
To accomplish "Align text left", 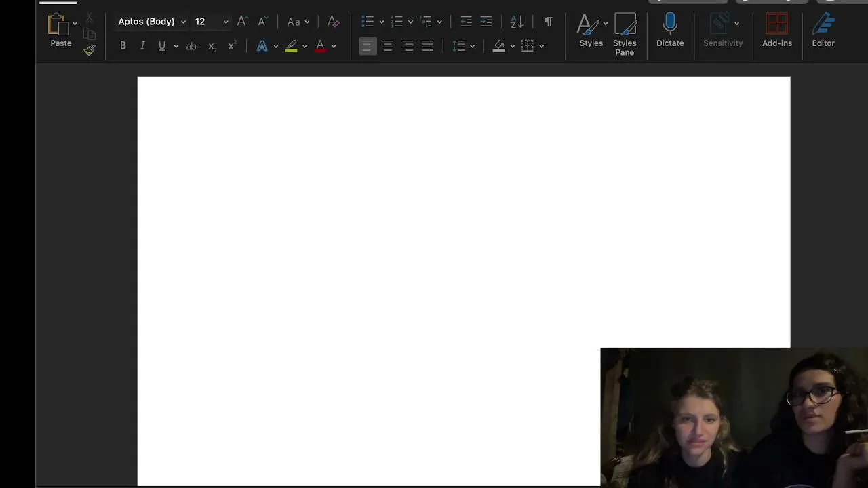I will click(x=368, y=46).
